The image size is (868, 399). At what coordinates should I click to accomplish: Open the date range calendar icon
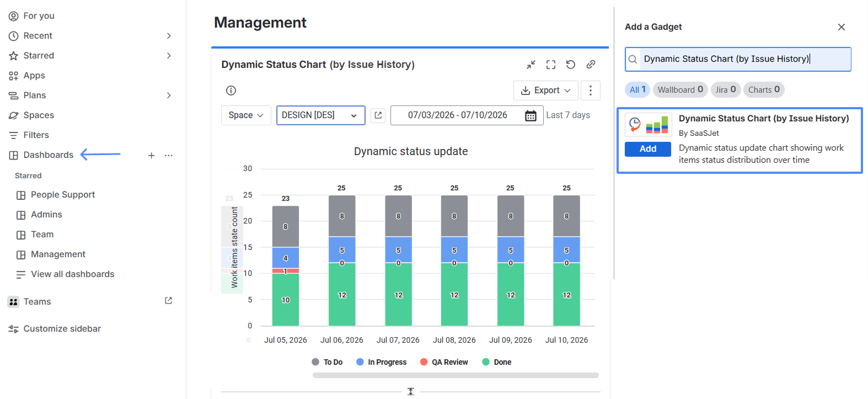click(531, 115)
